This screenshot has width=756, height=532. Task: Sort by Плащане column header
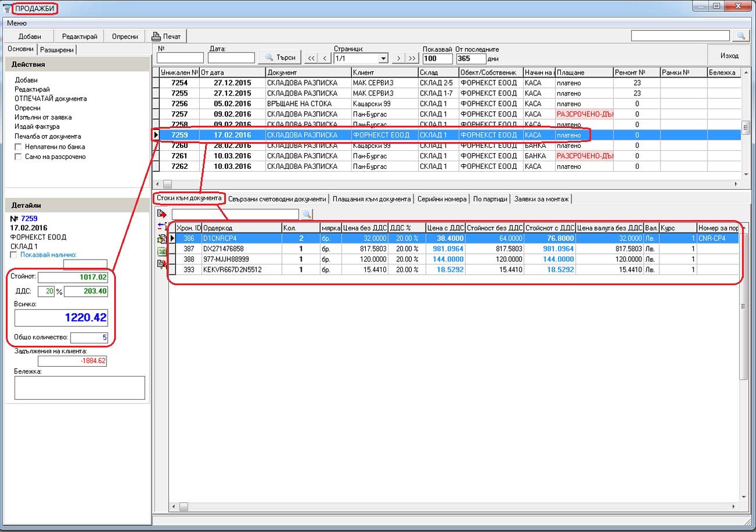[x=584, y=73]
